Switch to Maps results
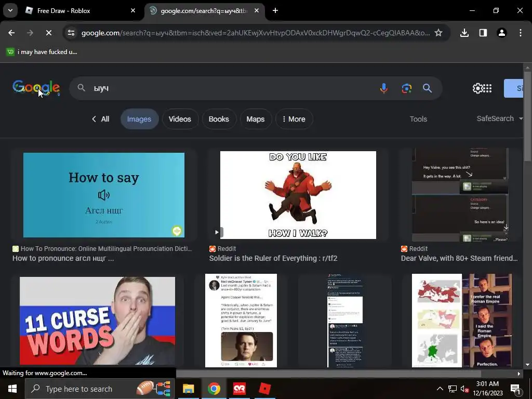Viewport: 532px width, 399px height. (x=256, y=119)
